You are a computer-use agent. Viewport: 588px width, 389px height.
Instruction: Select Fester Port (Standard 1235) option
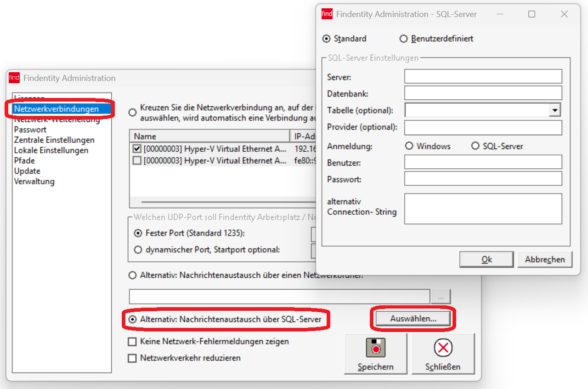[138, 233]
